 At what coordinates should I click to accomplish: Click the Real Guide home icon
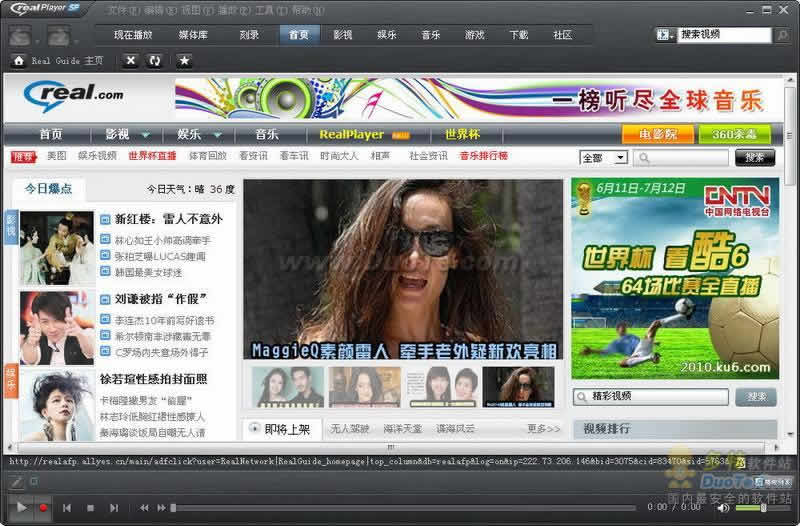point(19,61)
